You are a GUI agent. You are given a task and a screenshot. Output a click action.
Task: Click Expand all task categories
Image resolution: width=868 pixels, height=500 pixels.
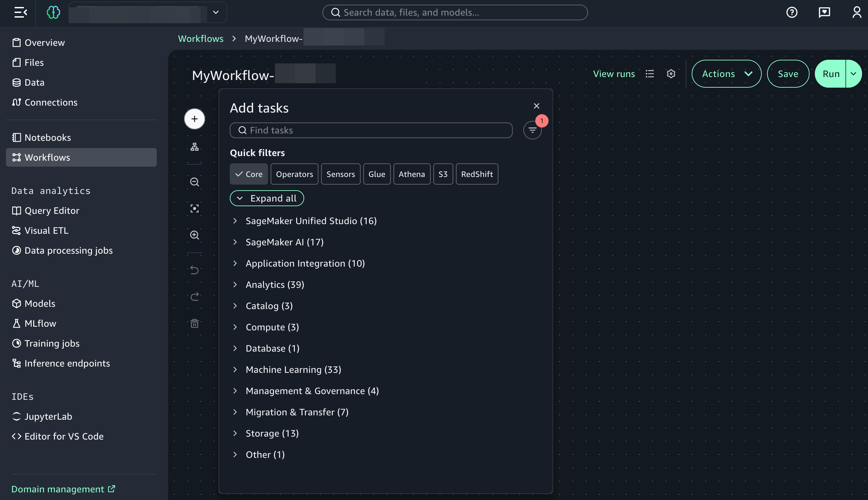[267, 198]
